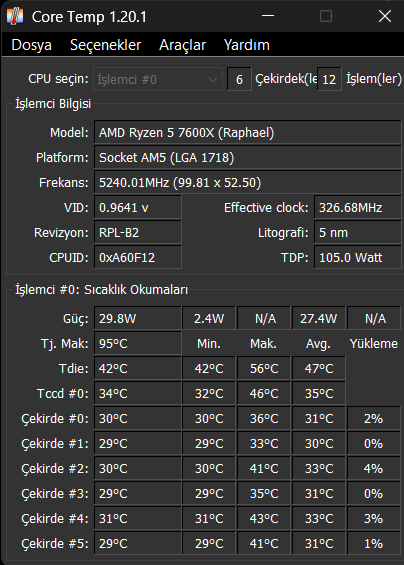Click the thread count field showing 12
This screenshot has height=565, width=404.
(329, 79)
